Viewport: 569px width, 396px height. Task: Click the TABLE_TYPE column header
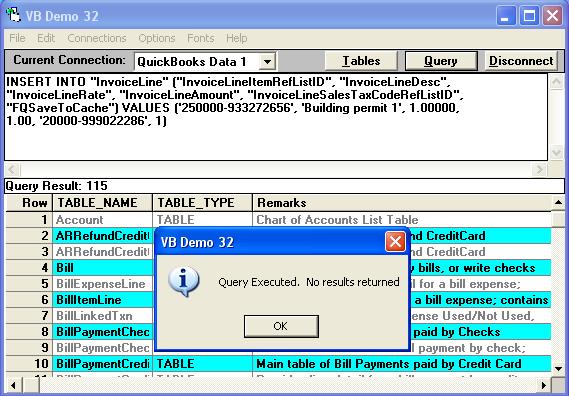click(202, 203)
